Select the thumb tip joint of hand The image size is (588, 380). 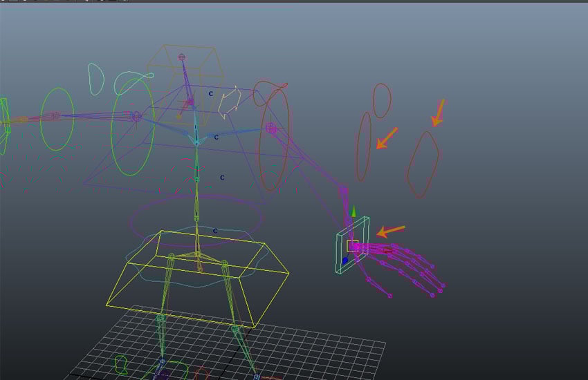[389, 296]
